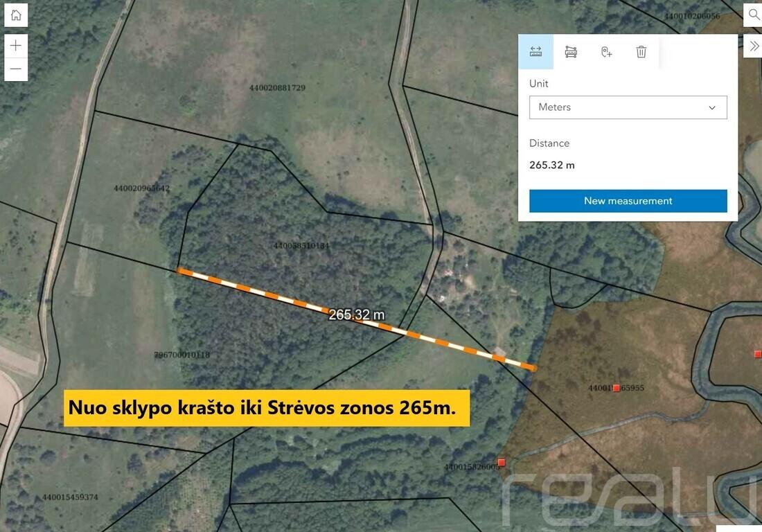762x532 pixels.
Task: Click the Unit label in the panel
Action: click(x=538, y=84)
